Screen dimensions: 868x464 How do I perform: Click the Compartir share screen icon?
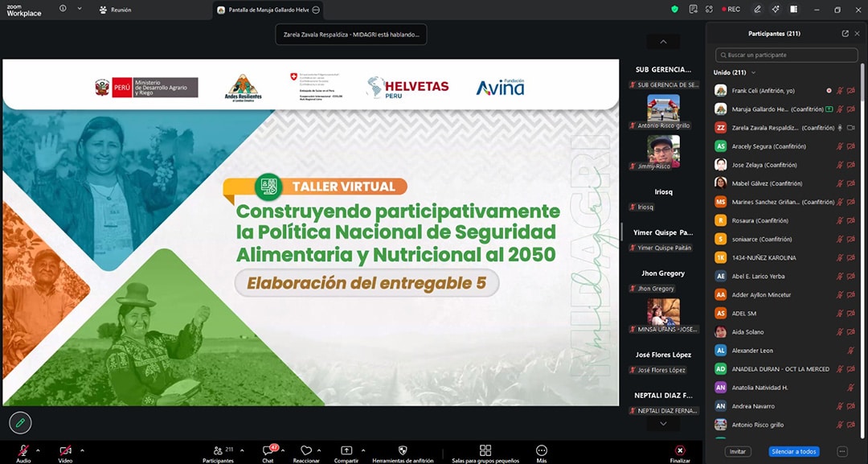346,450
